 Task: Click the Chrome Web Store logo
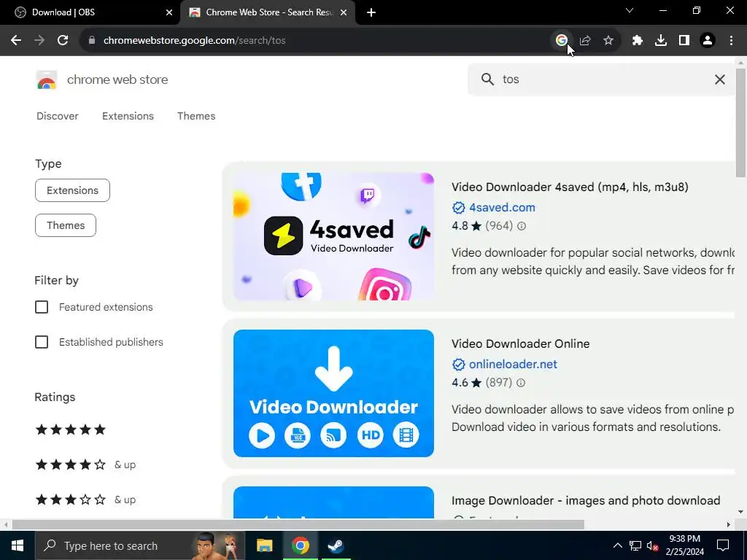tap(47, 80)
